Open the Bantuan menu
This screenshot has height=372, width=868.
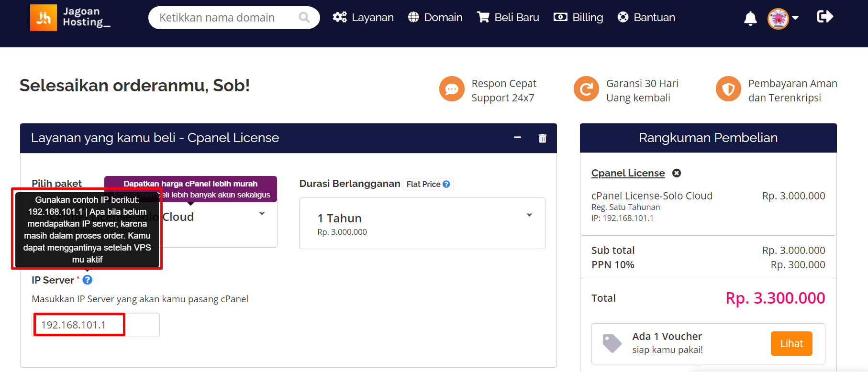tap(646, 18)
